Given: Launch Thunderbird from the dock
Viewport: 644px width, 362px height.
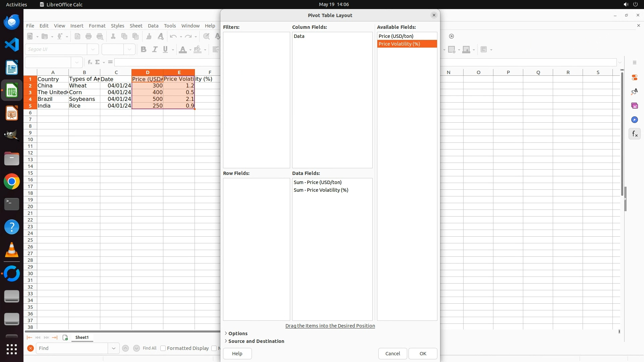Looking at the screenshot, I should point(12,22).
